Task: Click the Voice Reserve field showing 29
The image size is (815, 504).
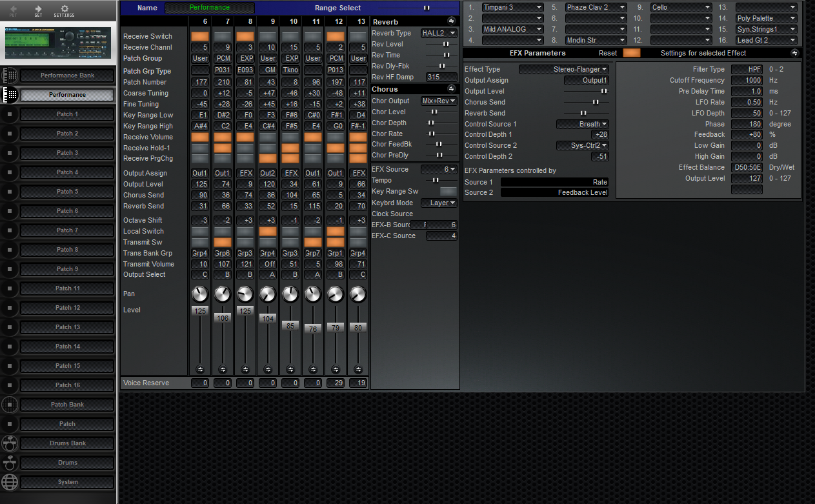Action: click(x=336, y=383)
